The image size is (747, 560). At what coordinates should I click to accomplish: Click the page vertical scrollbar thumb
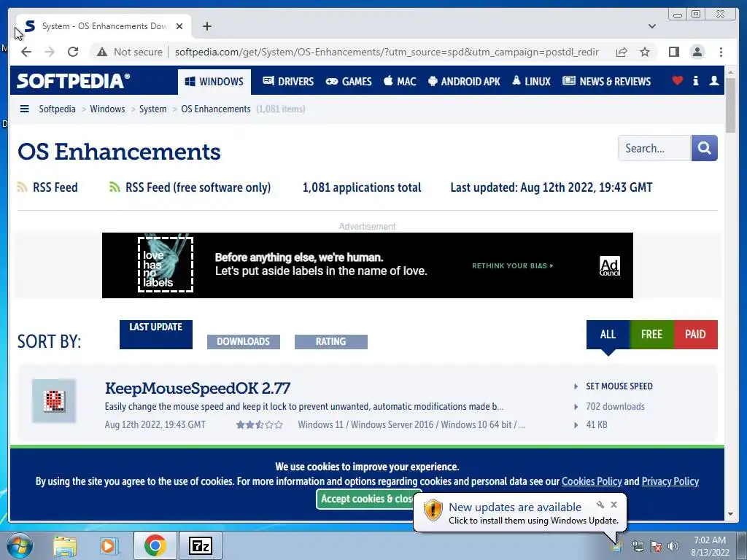[x=730, y=105]
